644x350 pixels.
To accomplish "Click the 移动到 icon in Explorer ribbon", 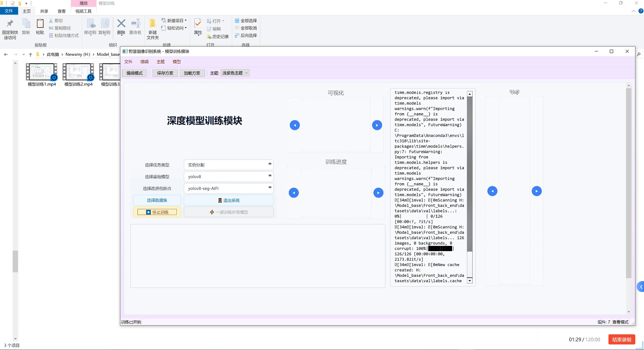I will pos(90,24).
